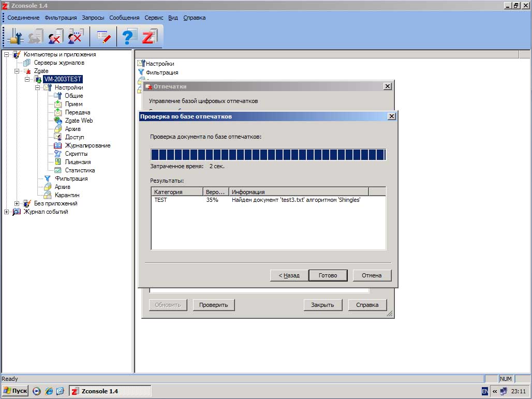Open the Сервис menu
This screenshot has width=532, height=399.
pos(154,18)
